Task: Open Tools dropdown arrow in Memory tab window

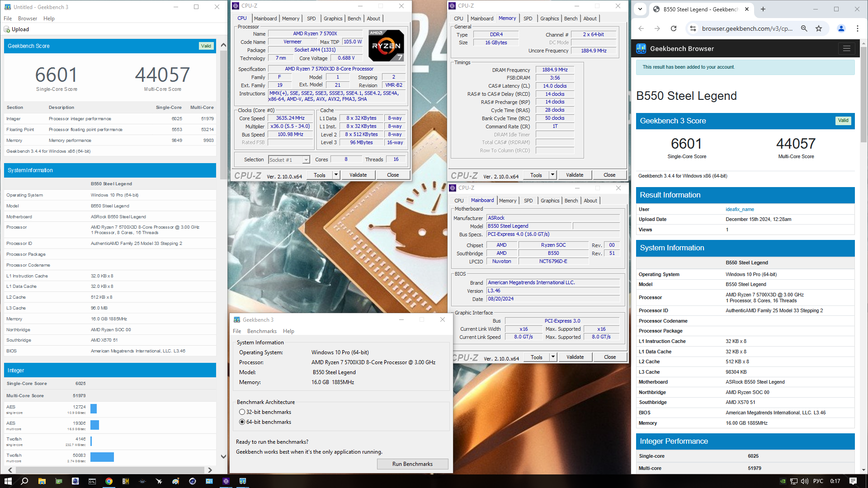Action: point(552,175)
